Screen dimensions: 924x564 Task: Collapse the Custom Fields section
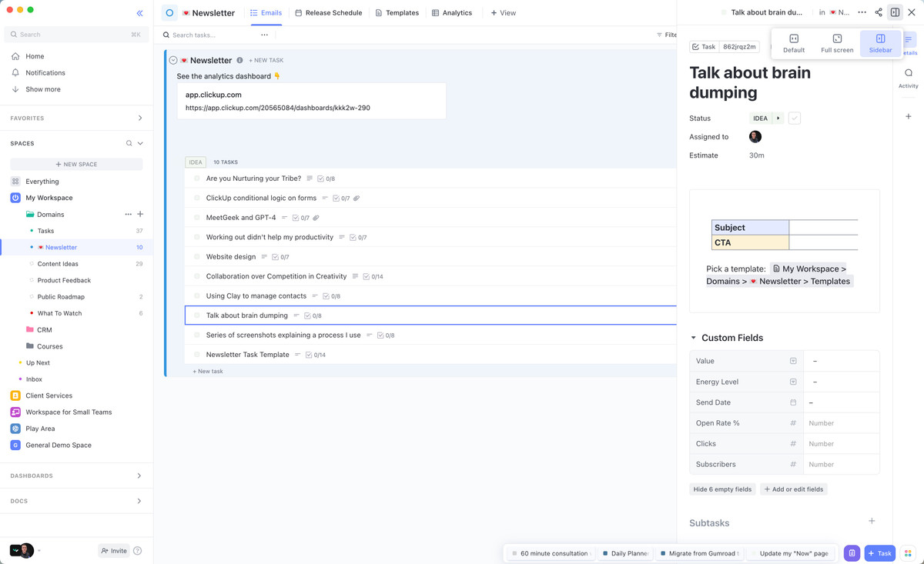point(693,338)
